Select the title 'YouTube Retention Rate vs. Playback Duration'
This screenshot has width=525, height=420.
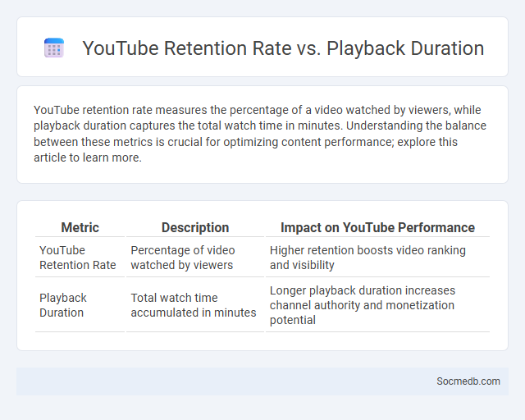[283, 48]
